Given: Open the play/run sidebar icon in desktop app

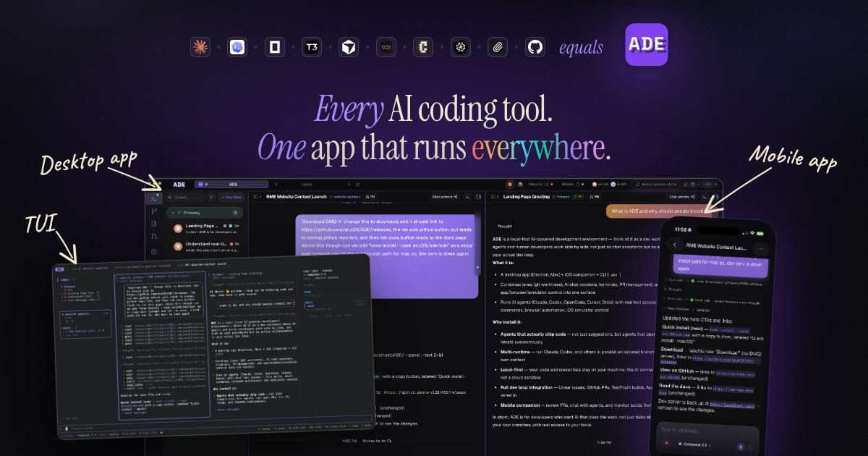Looking at the screenshot, I should (154, 252).
